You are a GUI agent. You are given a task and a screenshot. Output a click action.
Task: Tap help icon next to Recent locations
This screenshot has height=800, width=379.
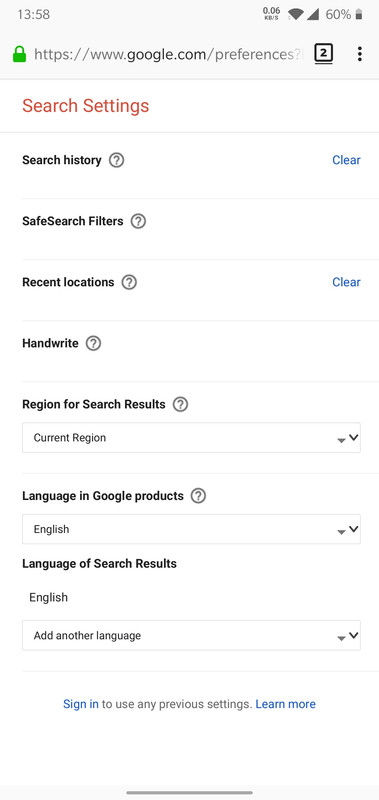click(x=129, y=282)
